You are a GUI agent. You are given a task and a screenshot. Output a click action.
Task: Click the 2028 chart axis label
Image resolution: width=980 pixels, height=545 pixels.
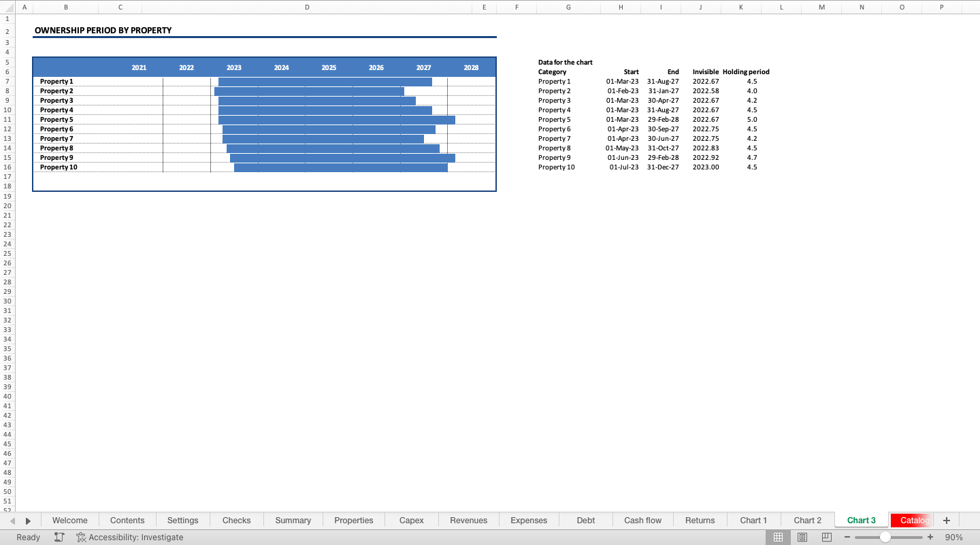click(471, 67)
